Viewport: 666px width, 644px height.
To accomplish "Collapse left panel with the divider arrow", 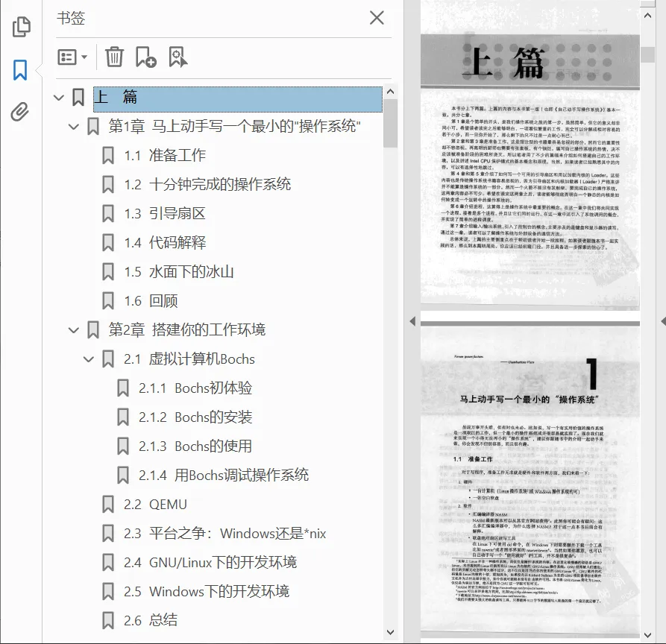I will (x=412, y=321).
